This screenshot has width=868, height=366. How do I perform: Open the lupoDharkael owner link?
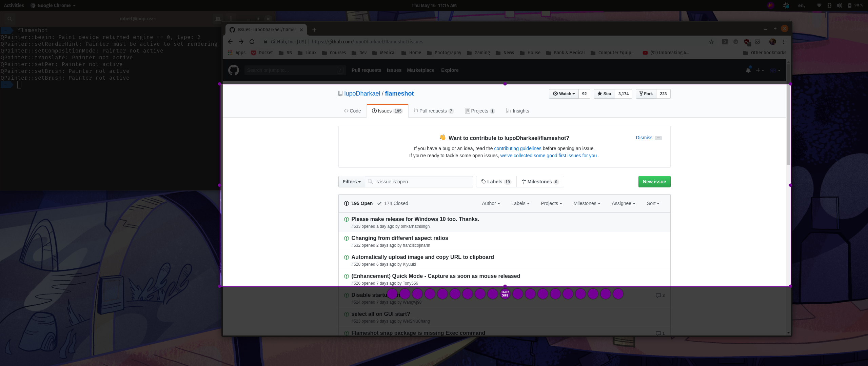(x=362, y=94)
